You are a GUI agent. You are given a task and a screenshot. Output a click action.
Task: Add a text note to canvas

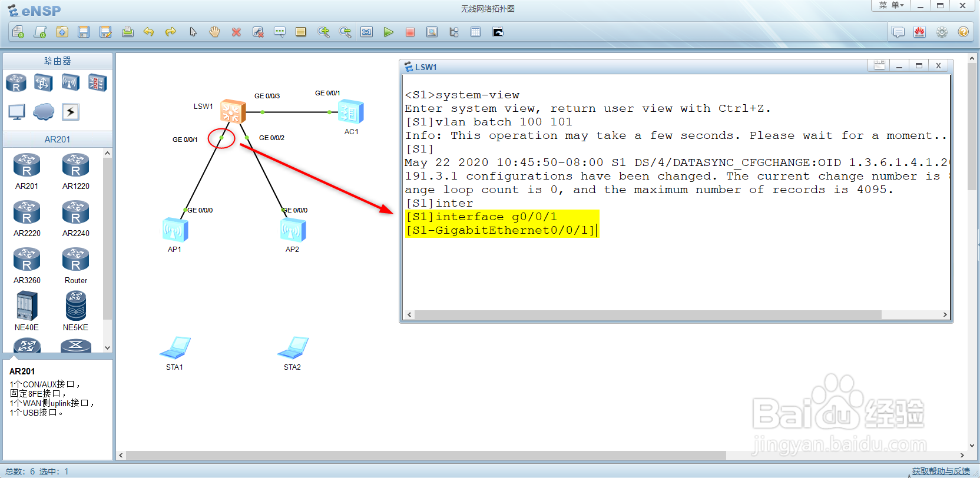[x=280, y=32]
